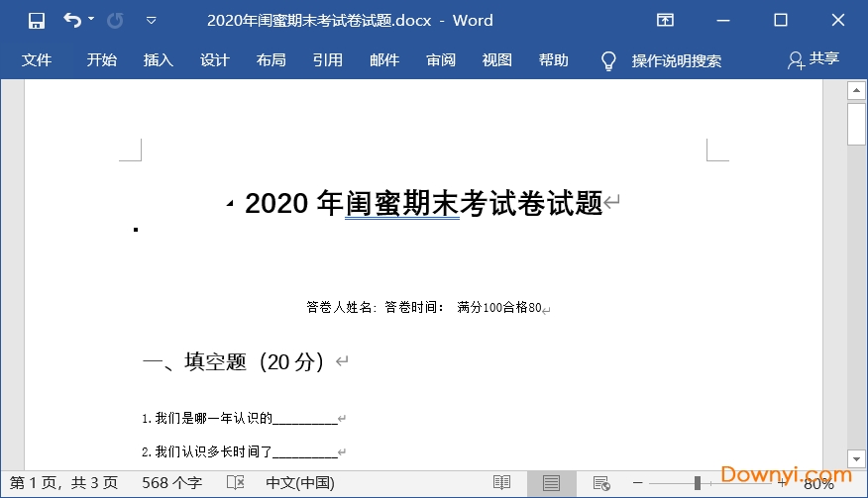Click the heading 一、填空题 (20 分)

click(x=233, y=362)
